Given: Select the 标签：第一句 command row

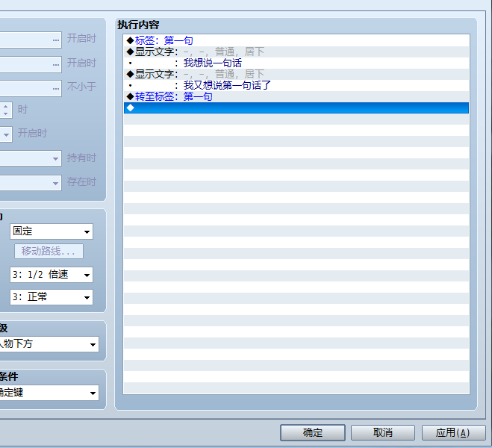Looking at the screenshot, I should click(296, 40).
